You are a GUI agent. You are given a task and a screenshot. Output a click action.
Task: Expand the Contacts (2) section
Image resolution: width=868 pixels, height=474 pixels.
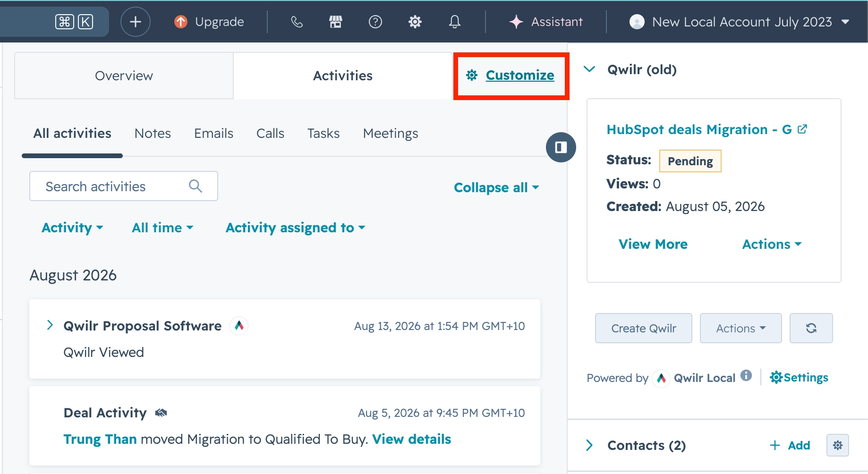[x=589, y=445]
